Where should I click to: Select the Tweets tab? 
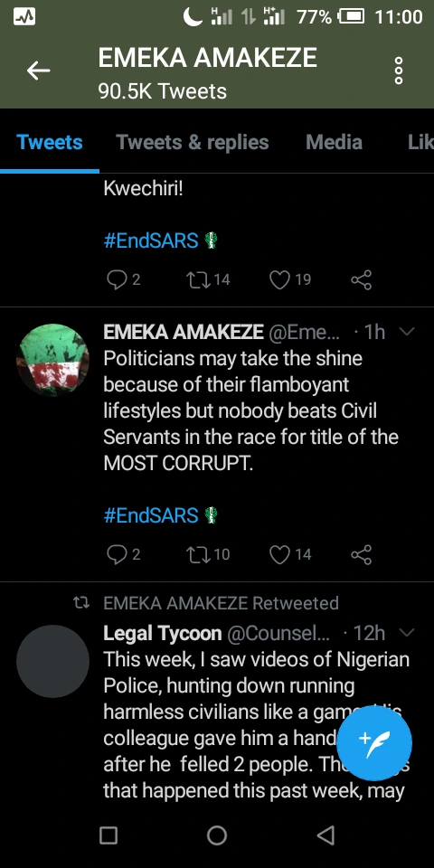point(49,142)
